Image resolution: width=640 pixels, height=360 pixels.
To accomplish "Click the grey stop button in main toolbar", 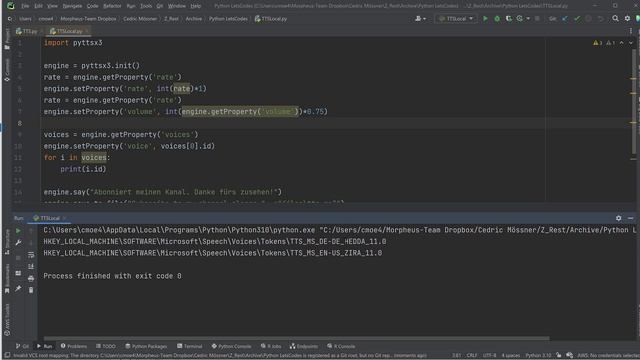I will [x=538, y=19].
